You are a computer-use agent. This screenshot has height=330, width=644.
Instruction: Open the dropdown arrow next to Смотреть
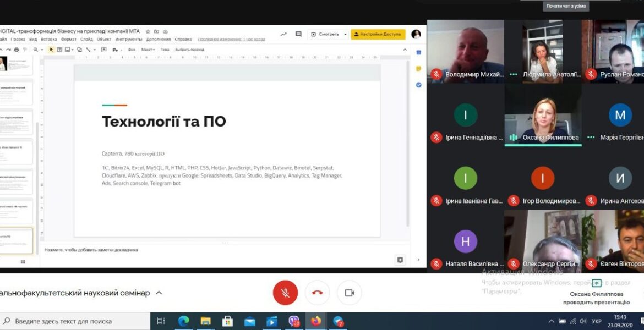[345, 35]
